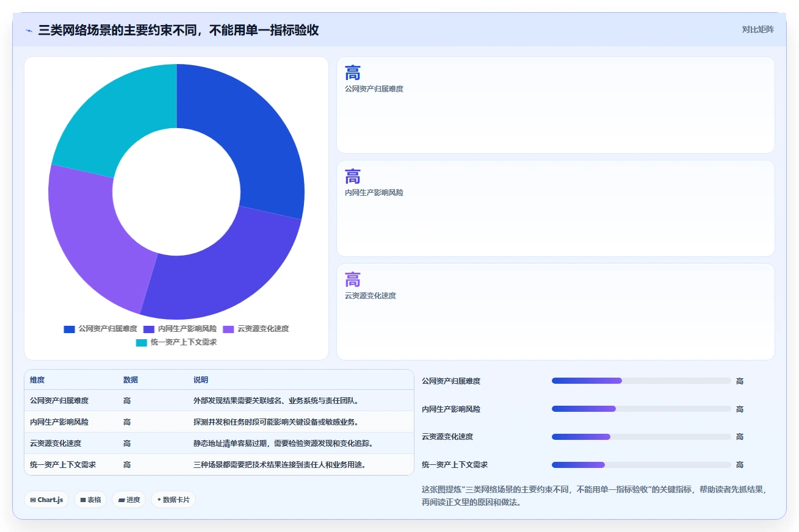
Task: Click the 内网生产影响风险 progress bar
Action: click(x=641, y=409)
